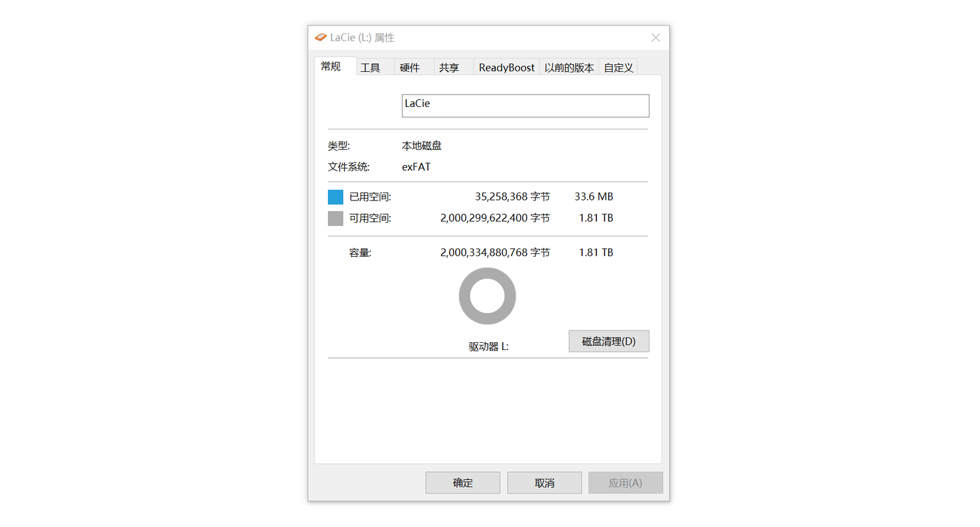The width and height of the screenshot is (980, 527).
Task: Click the 2,000,299,622,400 字节 free space value
Action: 495,218
